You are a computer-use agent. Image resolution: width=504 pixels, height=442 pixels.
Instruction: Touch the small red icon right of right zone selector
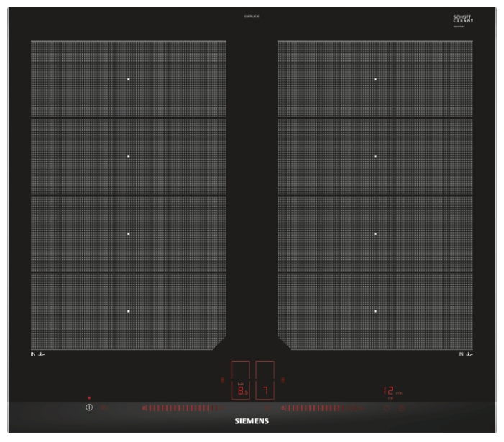point(283,380)
